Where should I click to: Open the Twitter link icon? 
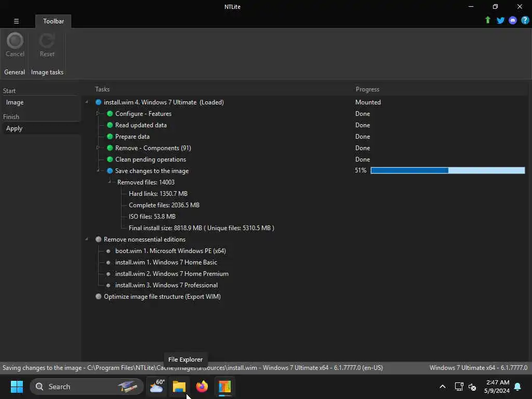(x=500, y=20)
